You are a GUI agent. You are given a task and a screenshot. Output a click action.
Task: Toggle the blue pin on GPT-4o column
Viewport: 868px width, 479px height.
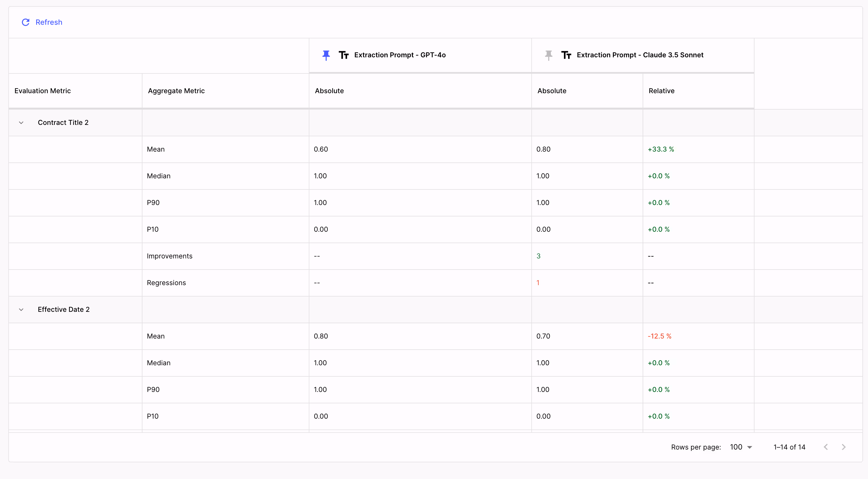326,55
